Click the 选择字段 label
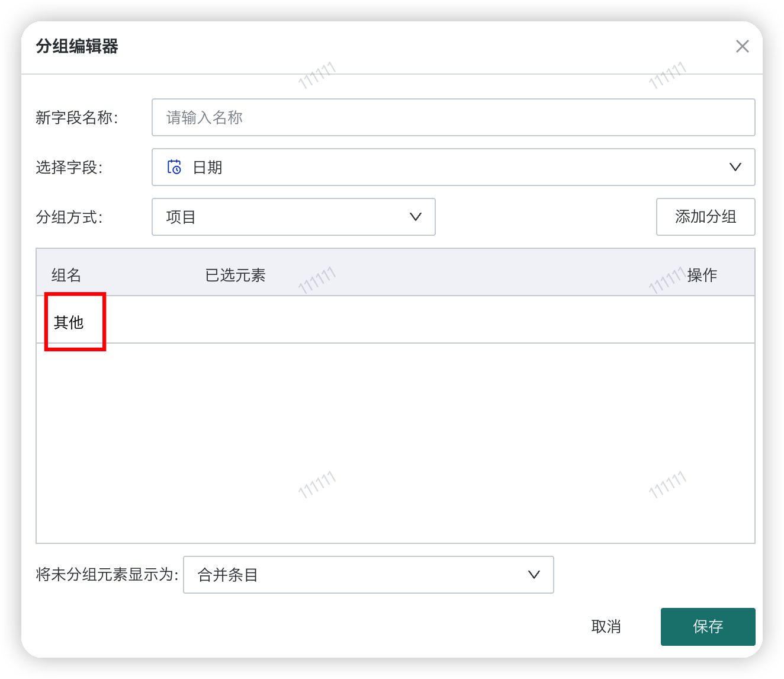Image resolution: width=784 pixels, height=679 pixels. (69, 168)
